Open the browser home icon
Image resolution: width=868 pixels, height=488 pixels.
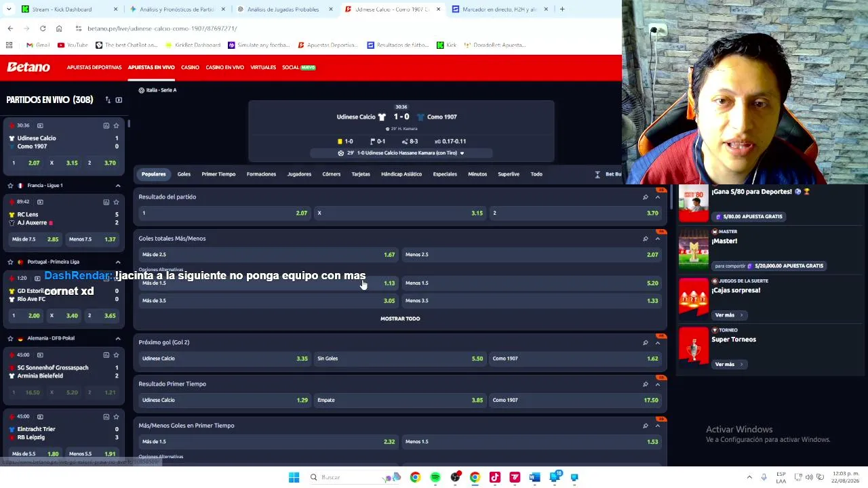click(x=59, y=28)
